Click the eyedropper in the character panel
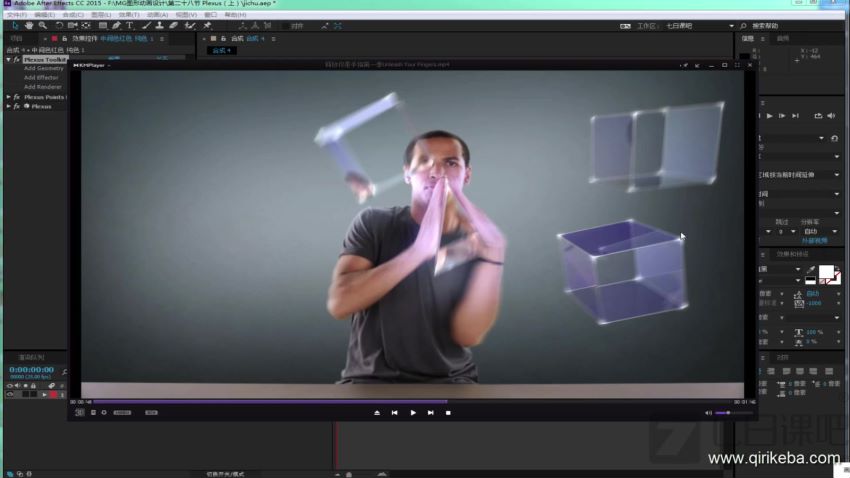 pyautogui.click(x=810, y=269)
